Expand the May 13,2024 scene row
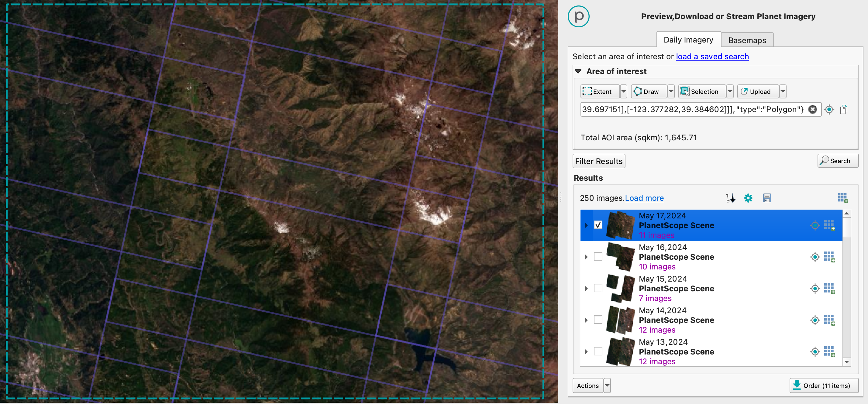This screenshot has height=404, width=868. pyautogui.click(x=586, y=351)
